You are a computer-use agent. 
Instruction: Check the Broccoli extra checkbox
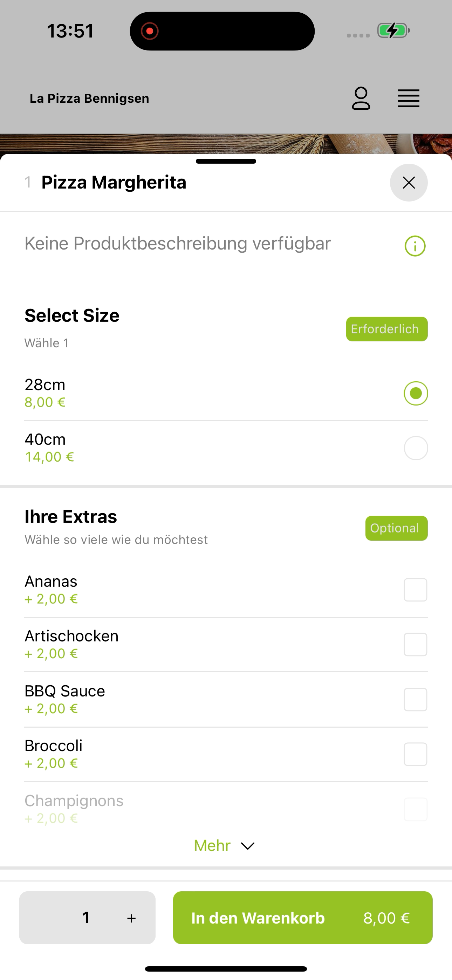pyautogui.click(x=416, y=754)
